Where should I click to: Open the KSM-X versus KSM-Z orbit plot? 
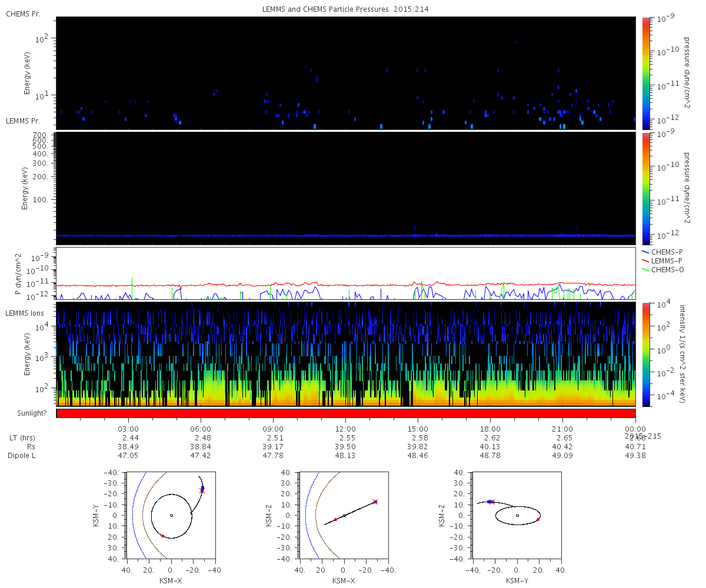click(x=344, y=515)
